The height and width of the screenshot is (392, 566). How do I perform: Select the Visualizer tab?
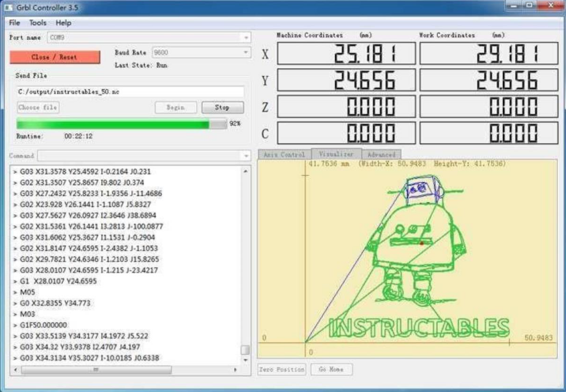(x=337, y=154)
